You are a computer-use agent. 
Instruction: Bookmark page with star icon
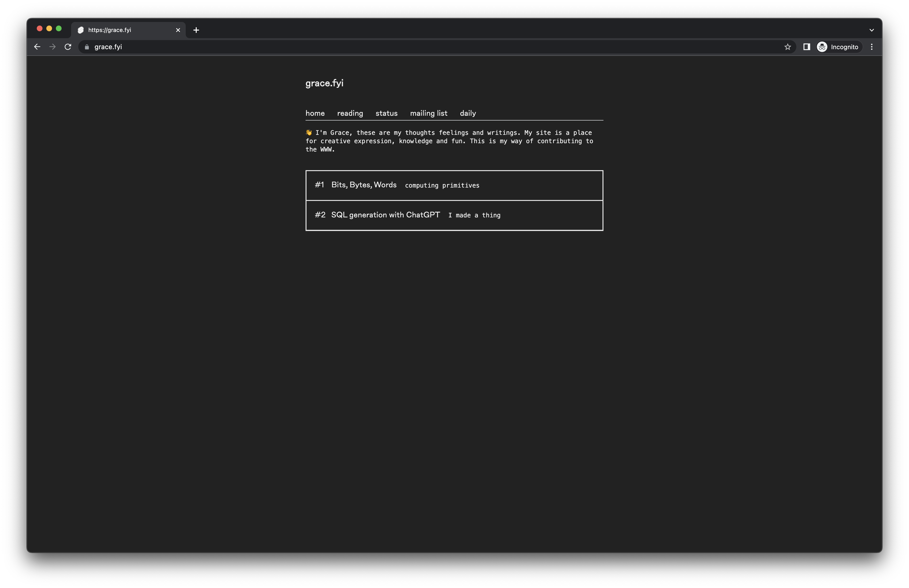pyautogui.click(x=787, y=47)
